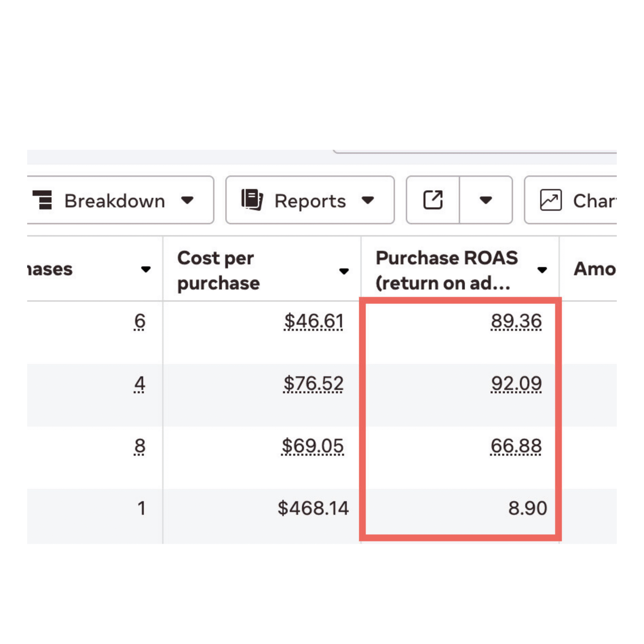Click the $69.05 cost value
Image resolution: width=644 pixels, height=644 pixels.
click(313, 446)
